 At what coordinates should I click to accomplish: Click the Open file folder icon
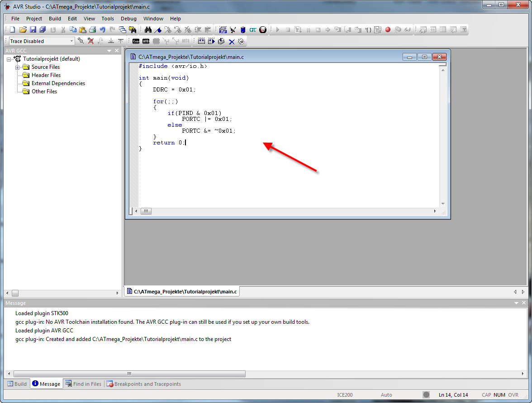coord(23,30)
